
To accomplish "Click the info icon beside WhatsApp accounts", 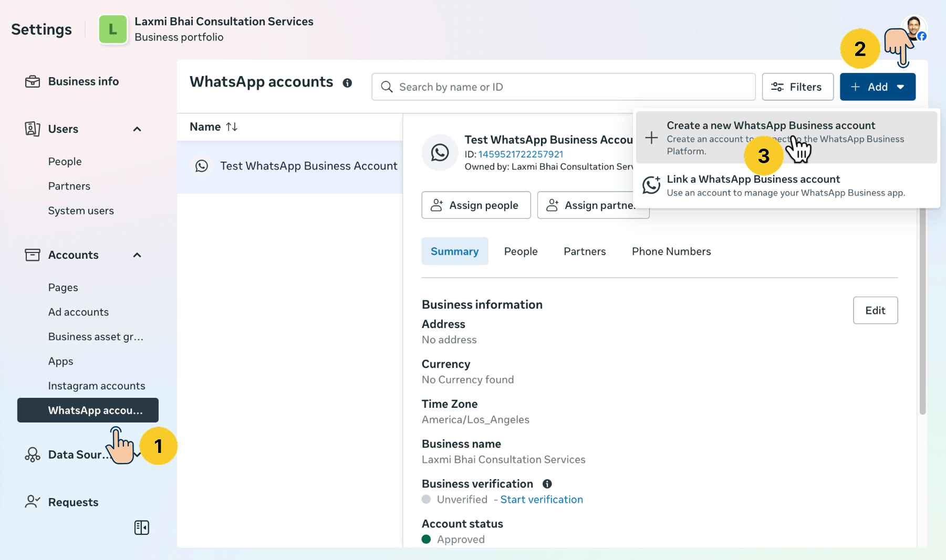I will 347,83.
